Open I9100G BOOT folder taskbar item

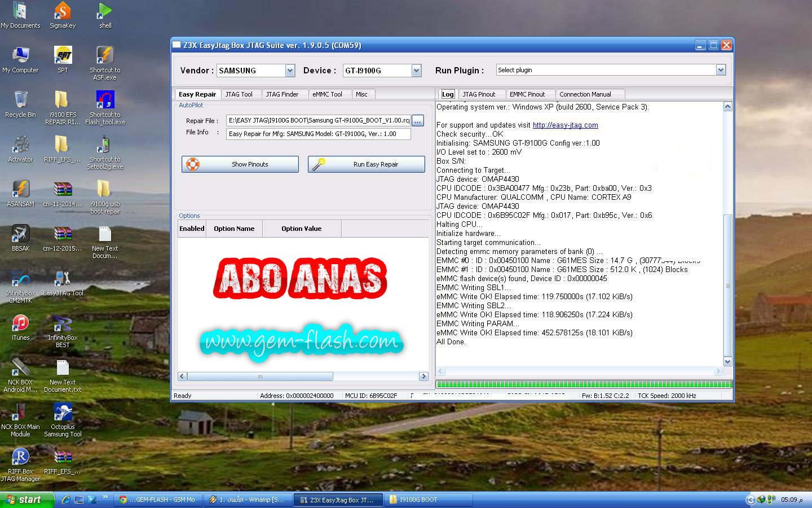coord(429,500)
